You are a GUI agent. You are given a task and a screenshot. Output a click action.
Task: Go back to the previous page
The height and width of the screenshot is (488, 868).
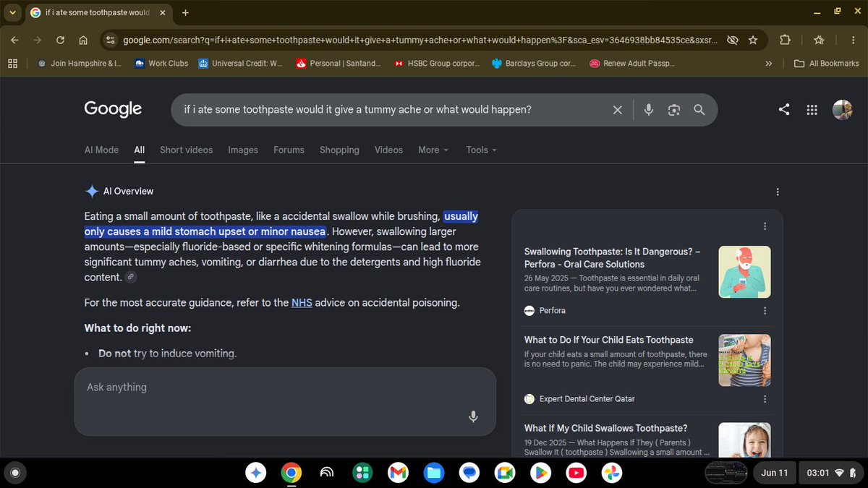tap(15, 40)
